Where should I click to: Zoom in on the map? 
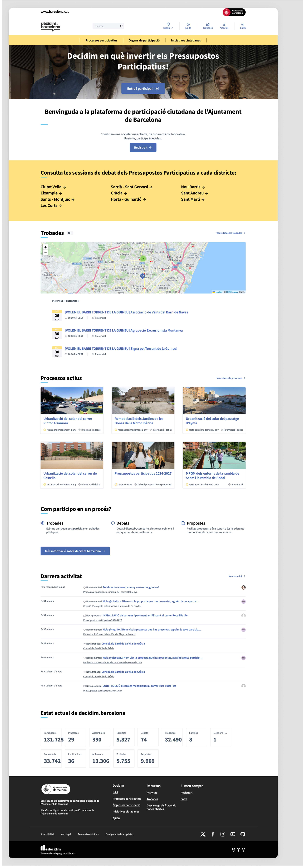coord(45,247)
